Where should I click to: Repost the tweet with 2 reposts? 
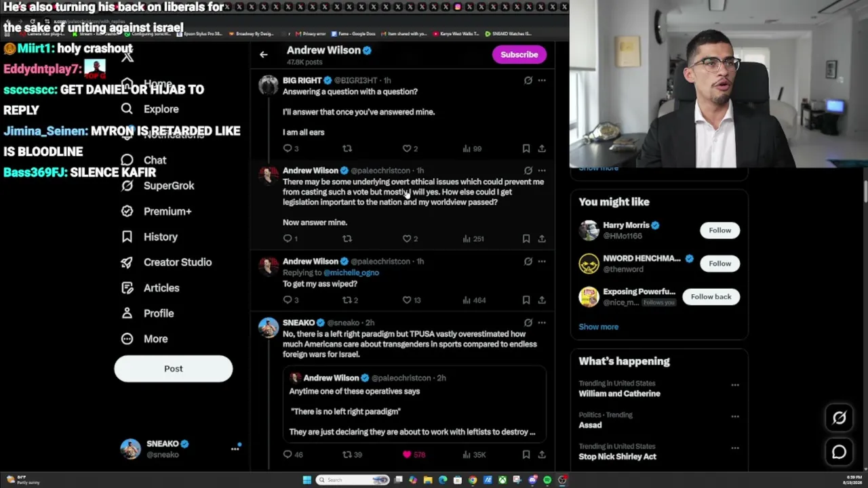[349, 300]
